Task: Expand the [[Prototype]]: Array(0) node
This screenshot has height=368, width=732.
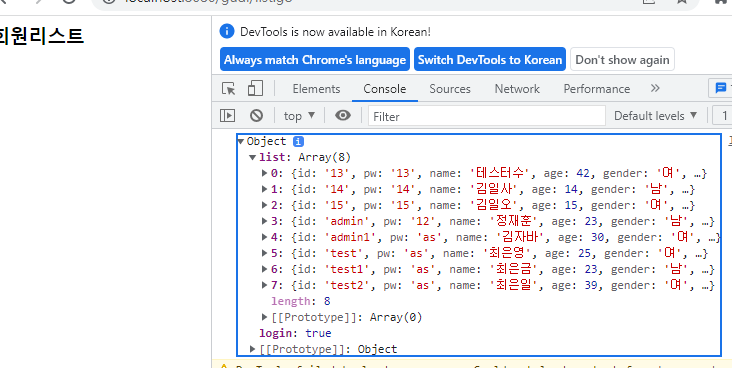Action: 265,318
